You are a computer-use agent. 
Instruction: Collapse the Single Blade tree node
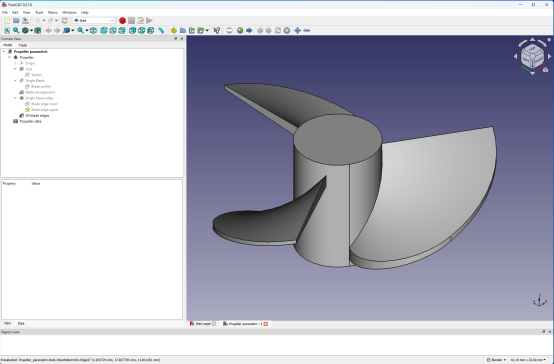point(16,81)
